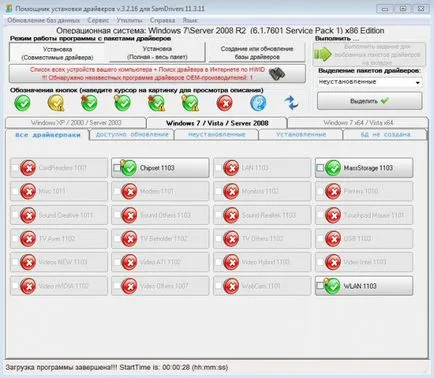Click the Chipset 1103 driver pack button
This screenshot has height=378, width=434.
[x=160, y=168]
